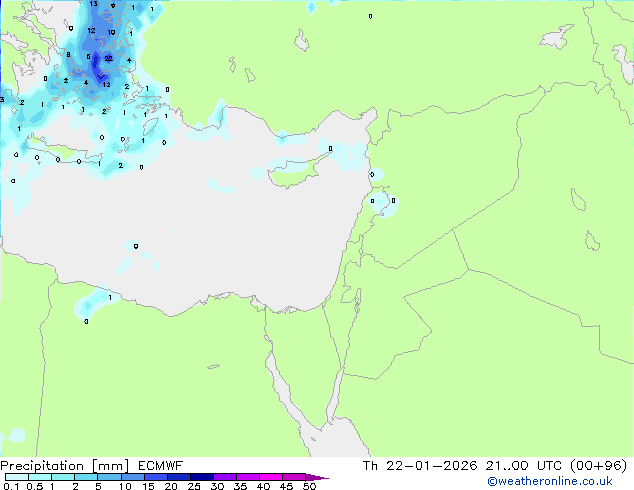The height and width of the screenshot is (490, 634).
Task: Select the 25 to 30 mm dark blue swatch
Action: [x=202, y=477]
